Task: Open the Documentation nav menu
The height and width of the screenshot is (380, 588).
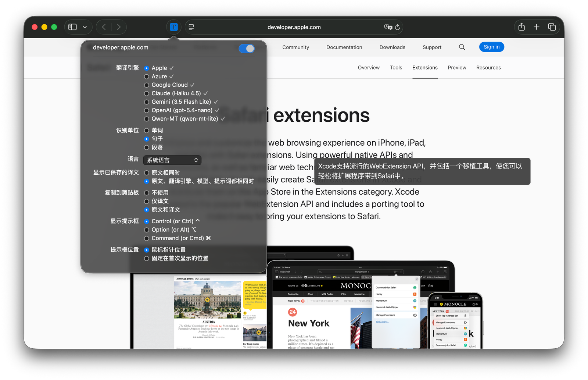Action: point(344,47)
